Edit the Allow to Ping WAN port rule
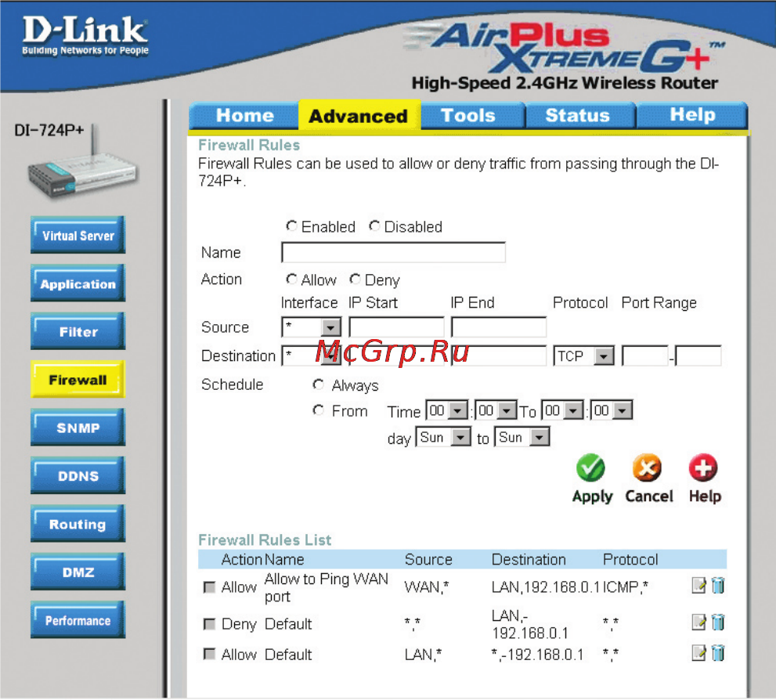The width and height of the screenshot is (776, 700). 698,585
